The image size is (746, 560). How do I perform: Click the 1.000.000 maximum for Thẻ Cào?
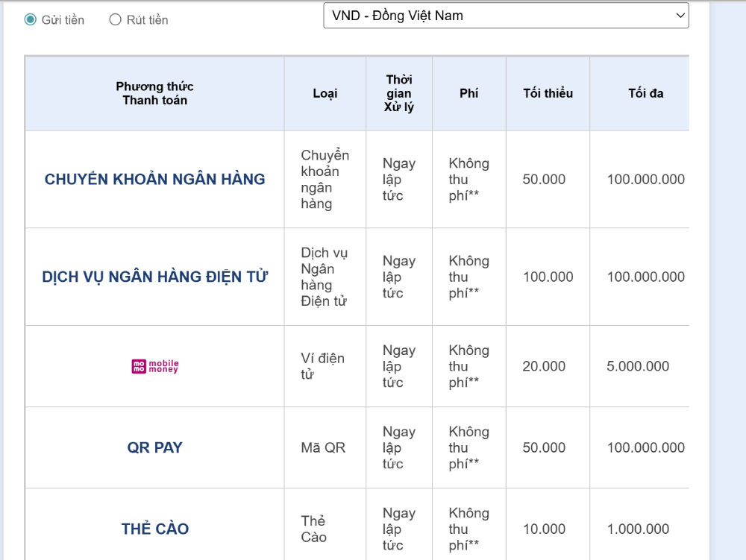638,529
